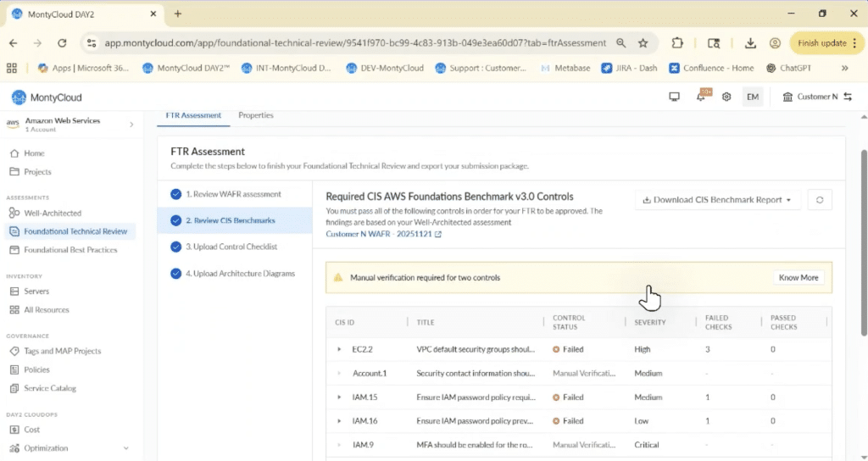
Task: Expand the EC2.2 control row
Action: pos(339,349)
